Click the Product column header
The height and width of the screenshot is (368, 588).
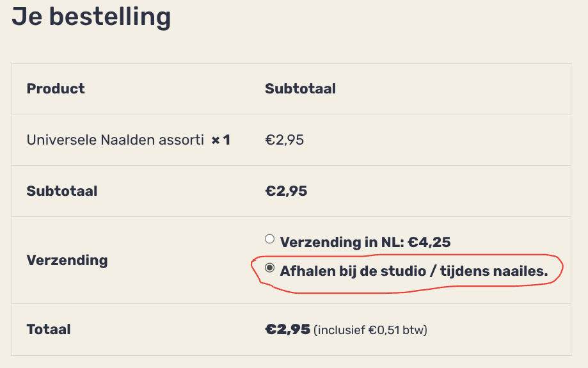[56, 89]
